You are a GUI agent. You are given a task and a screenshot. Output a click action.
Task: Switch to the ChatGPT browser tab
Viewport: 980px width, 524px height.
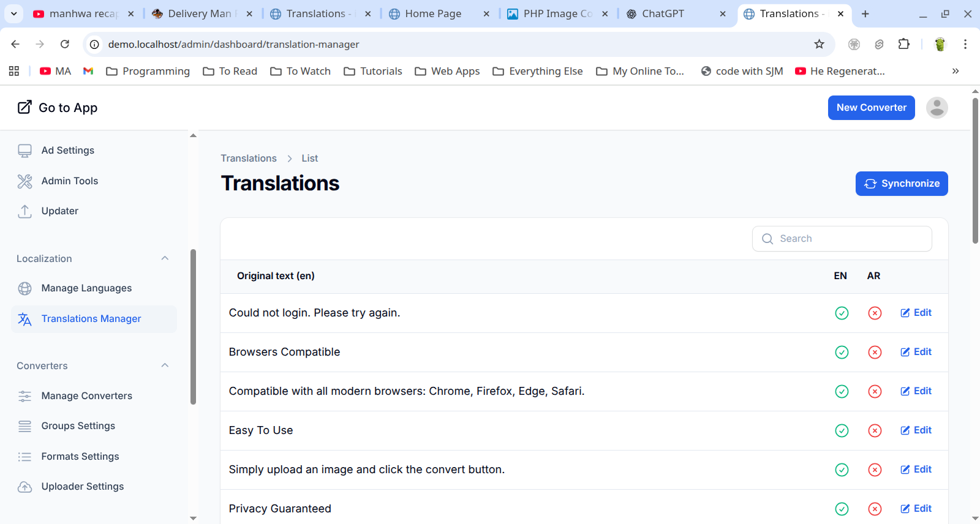tap(663, 13)
